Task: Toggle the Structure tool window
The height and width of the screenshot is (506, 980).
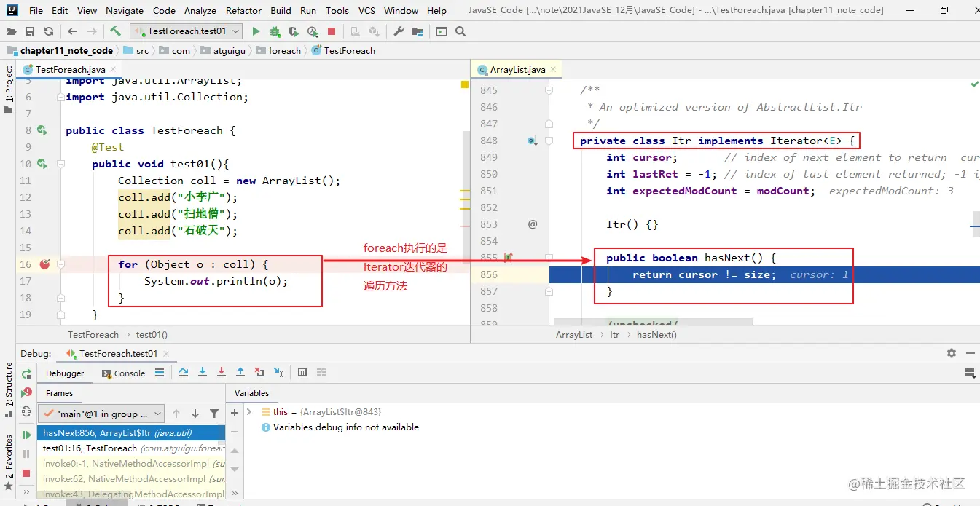Action: [x=8, y=390]
